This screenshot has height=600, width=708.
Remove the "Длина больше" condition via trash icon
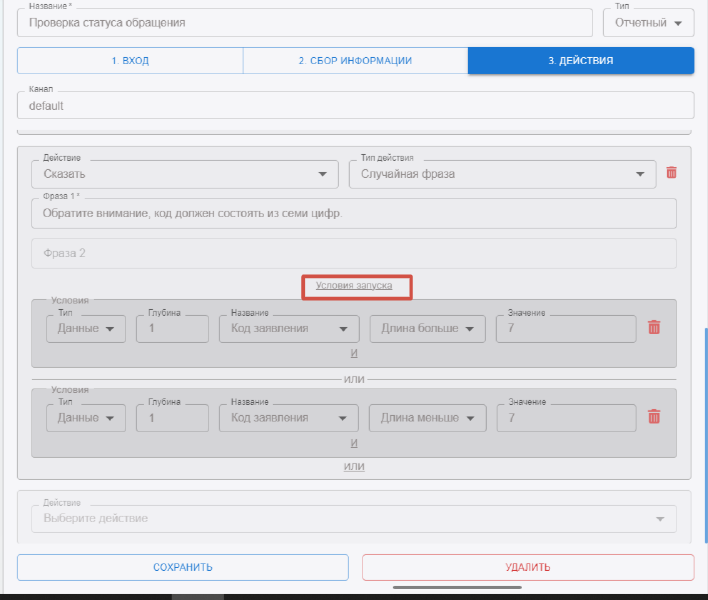pyautogui.click(x=654, y=328)
